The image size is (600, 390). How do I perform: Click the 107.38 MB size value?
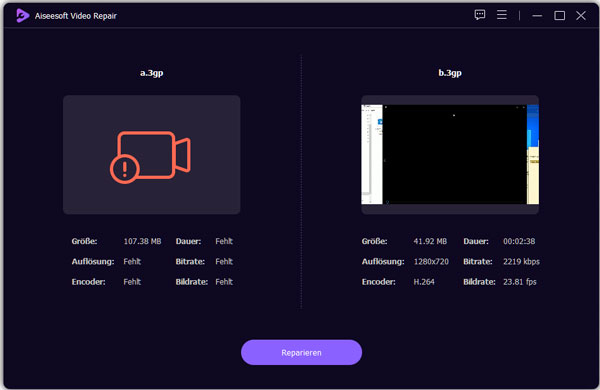[x=142, y=242]
